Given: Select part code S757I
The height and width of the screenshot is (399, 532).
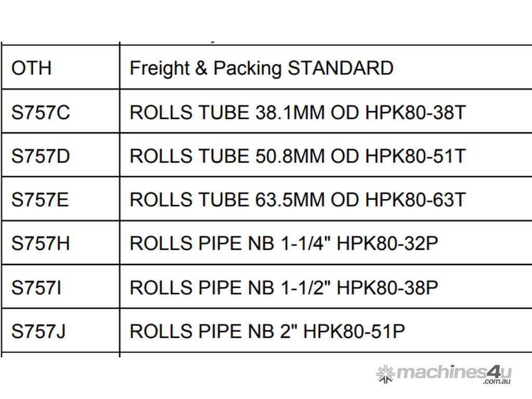Looking at the screenshot, I should (36, 287).
